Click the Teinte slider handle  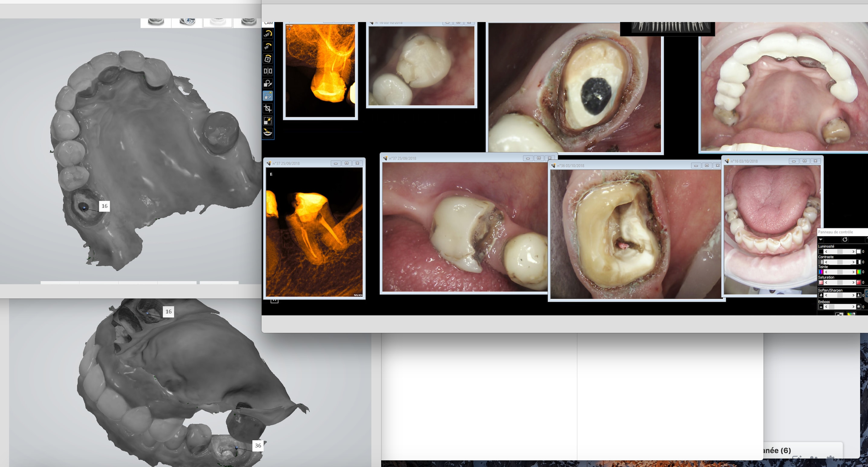click(x=840, y=272)
